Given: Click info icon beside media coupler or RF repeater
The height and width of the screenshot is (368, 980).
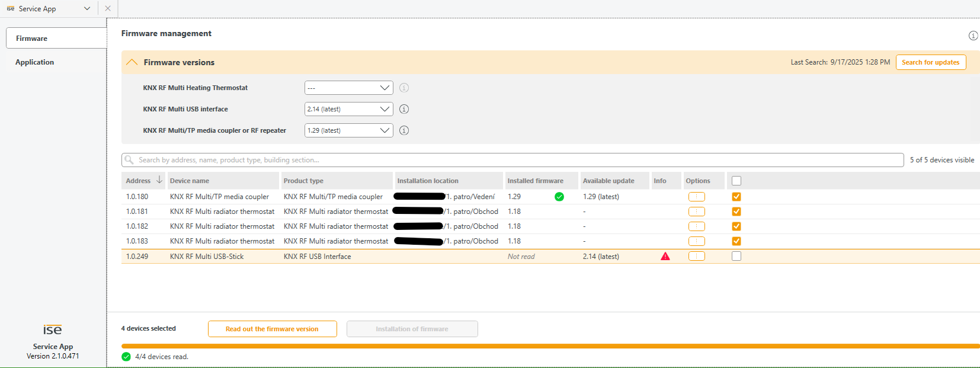Looking at the screenshot, I should [x=404, y=130].
